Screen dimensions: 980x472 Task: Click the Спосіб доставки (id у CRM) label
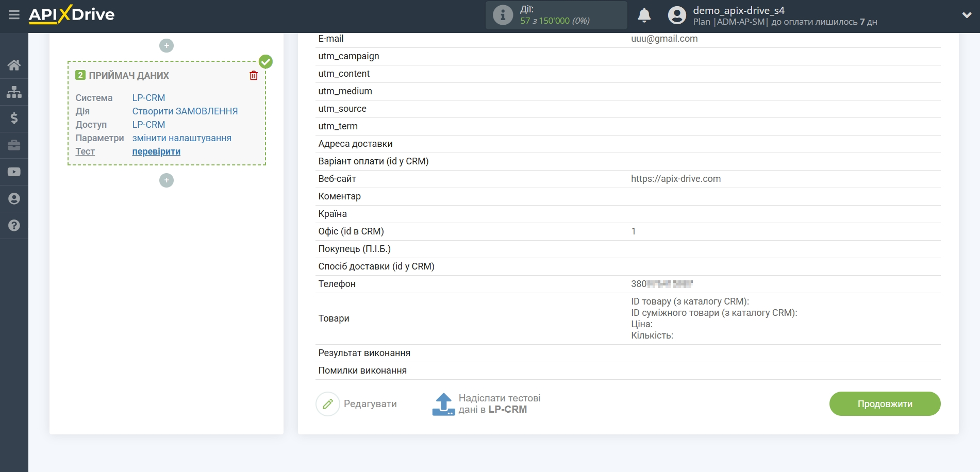click(x=376, y=266)
